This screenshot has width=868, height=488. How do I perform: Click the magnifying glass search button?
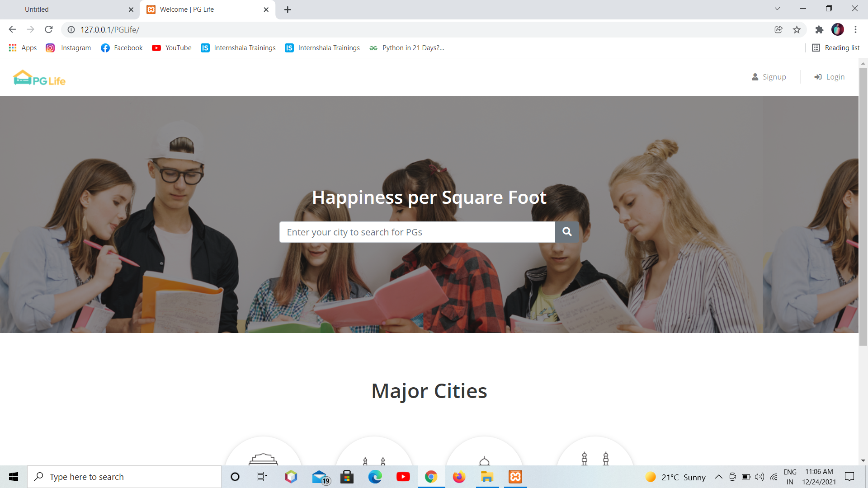pos(567,232)
